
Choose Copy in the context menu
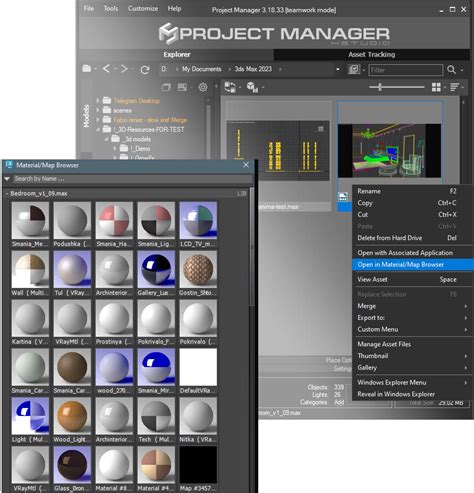click(413, 203)
